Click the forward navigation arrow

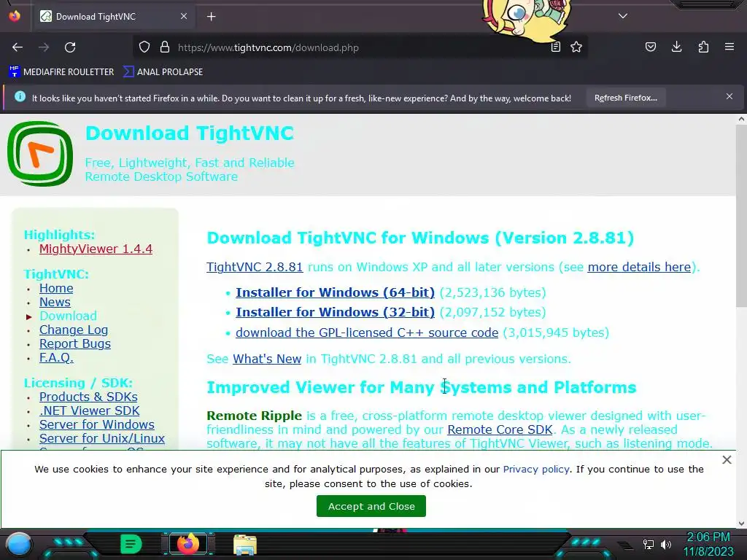click(44, 47)
